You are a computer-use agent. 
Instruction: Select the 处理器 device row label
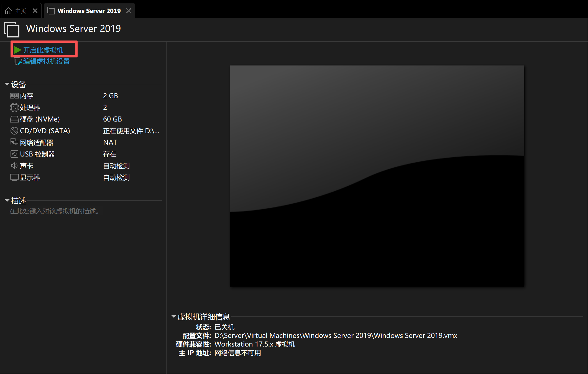pos(30,108)
